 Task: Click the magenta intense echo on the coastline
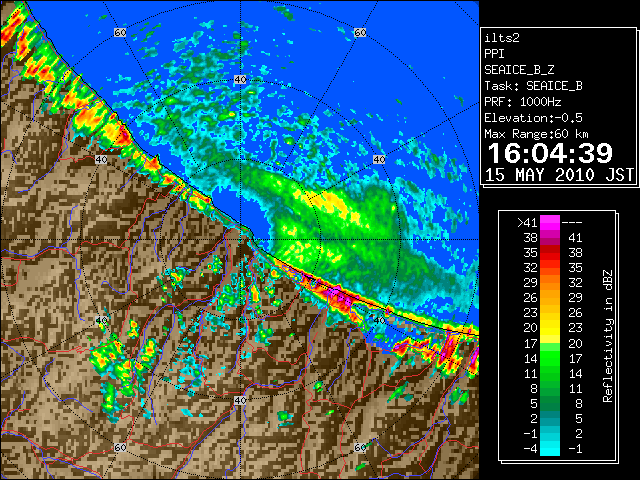click(337, 294)
